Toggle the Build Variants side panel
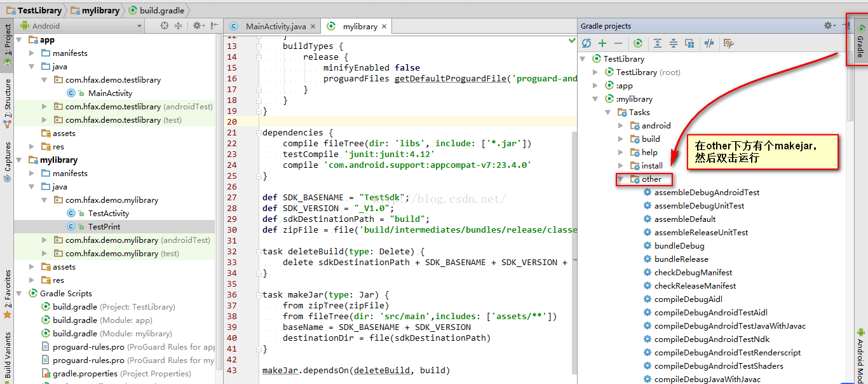 click(8, 355)
